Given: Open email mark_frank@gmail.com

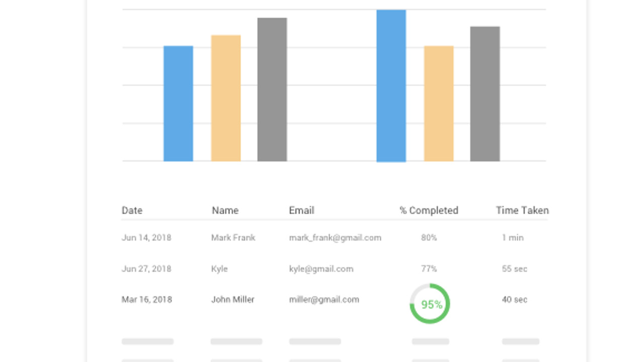Looking at the screenshot, I should click(x=335, y=238).
